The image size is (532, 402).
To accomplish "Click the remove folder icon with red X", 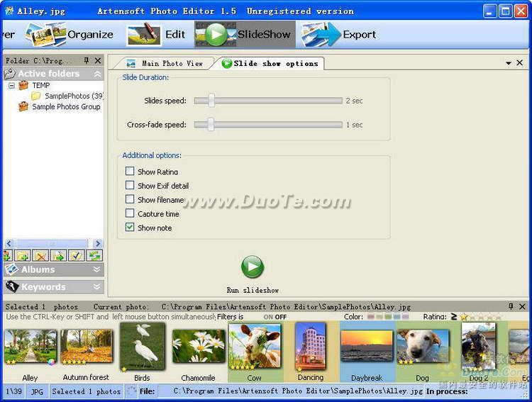I will 40,255.
